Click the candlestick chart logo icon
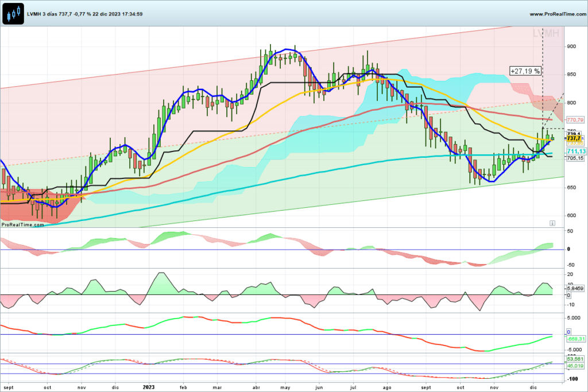The width and height of the screenshot is (588, 392). (x=13, y=14)
